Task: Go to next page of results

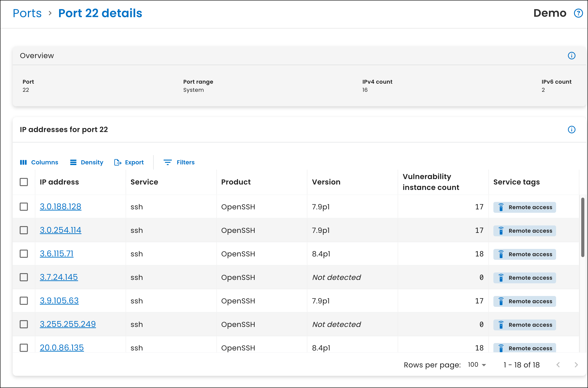Action: (x=576, y=365)
